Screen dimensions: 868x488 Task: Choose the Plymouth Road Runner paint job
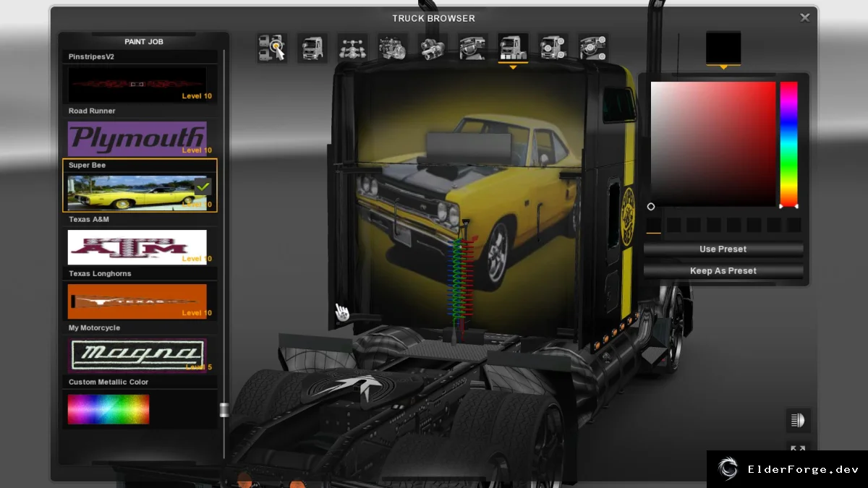click(x=137, y=139)
